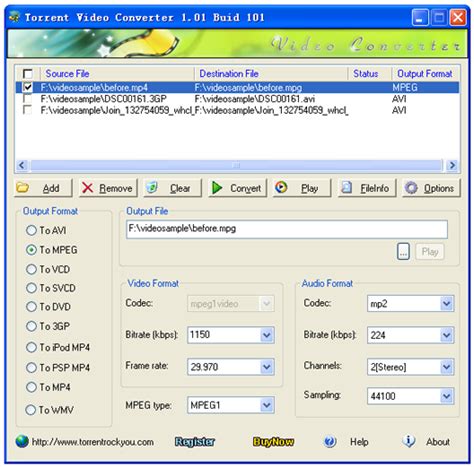Open the Sampling 44100 dropdown
This screenshot has height=467, width=474.
pos(447,396)
